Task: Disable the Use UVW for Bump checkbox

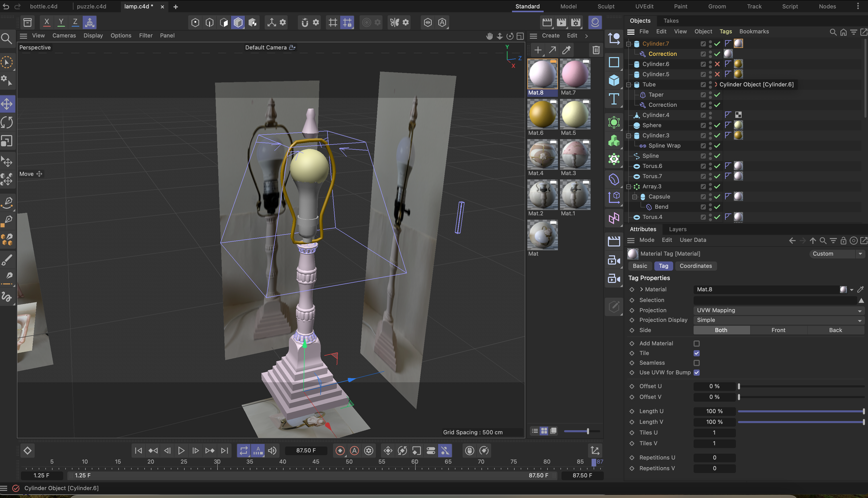Action: (x=697, y=372)
